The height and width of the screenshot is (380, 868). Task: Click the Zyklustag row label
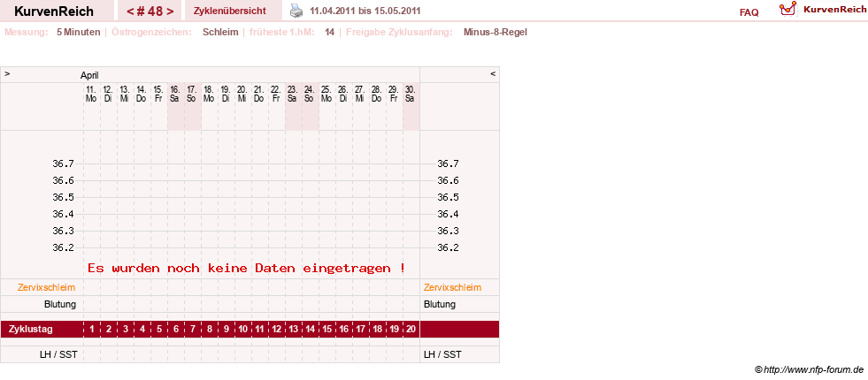coord(31,329)
